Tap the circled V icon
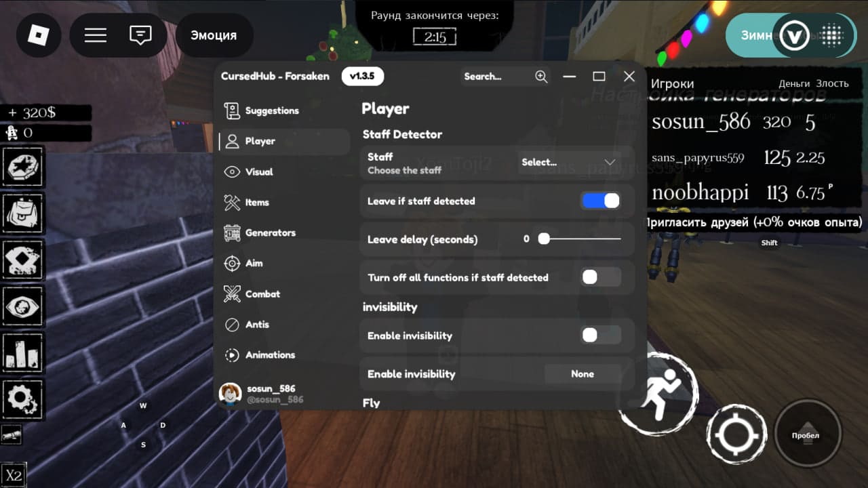The width and height of the screenshot is (868, 488). point(794,35)
